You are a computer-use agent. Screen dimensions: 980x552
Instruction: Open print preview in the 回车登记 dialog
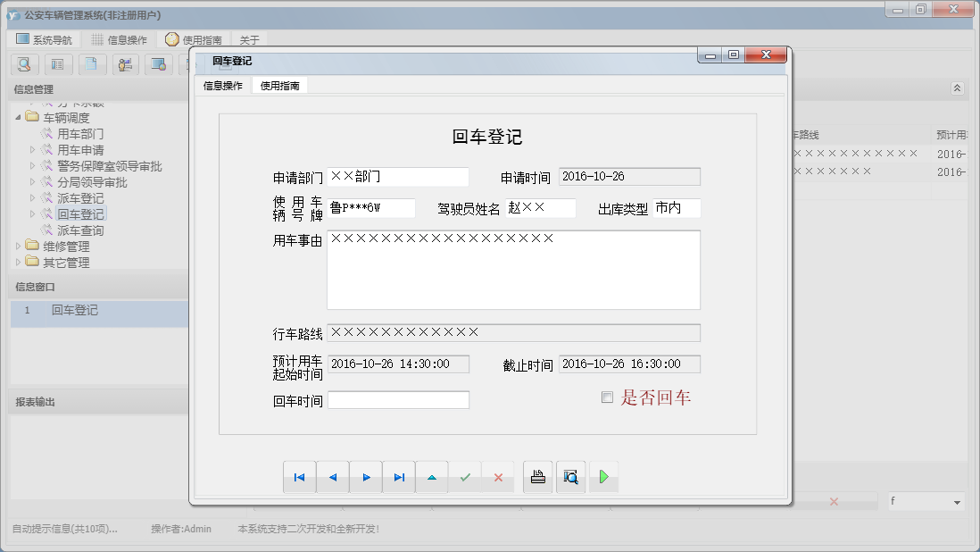[x=570, y=476]
